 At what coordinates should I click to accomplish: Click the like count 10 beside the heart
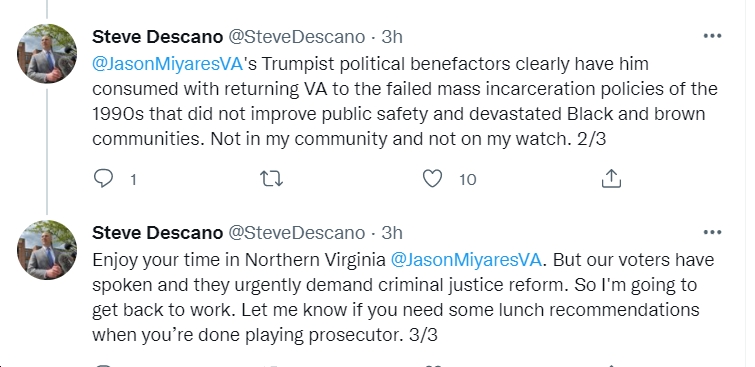[x=468, y=180]
